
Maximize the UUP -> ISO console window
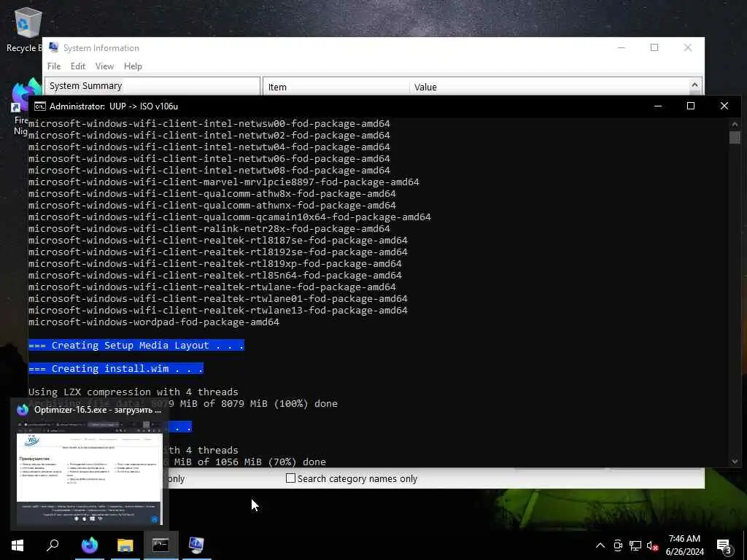[x=691, y=106]
